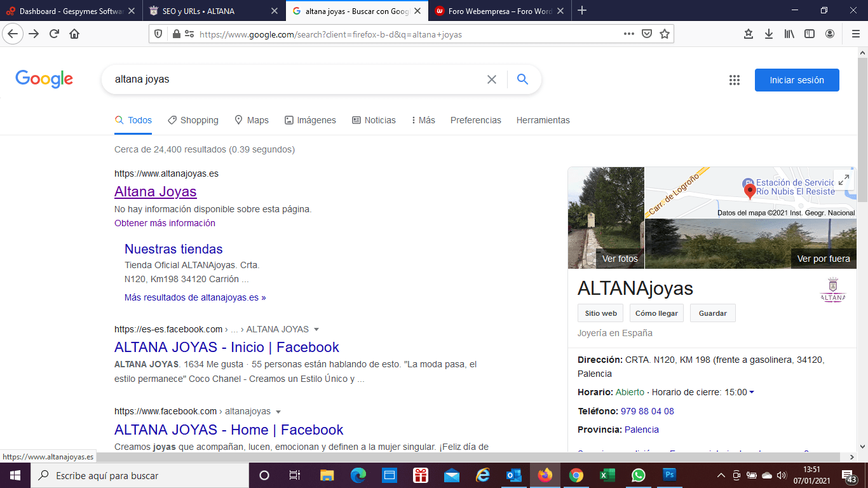Open Excel from the taskbar
This screenshot has width=868, height=488.
point(607,475)
